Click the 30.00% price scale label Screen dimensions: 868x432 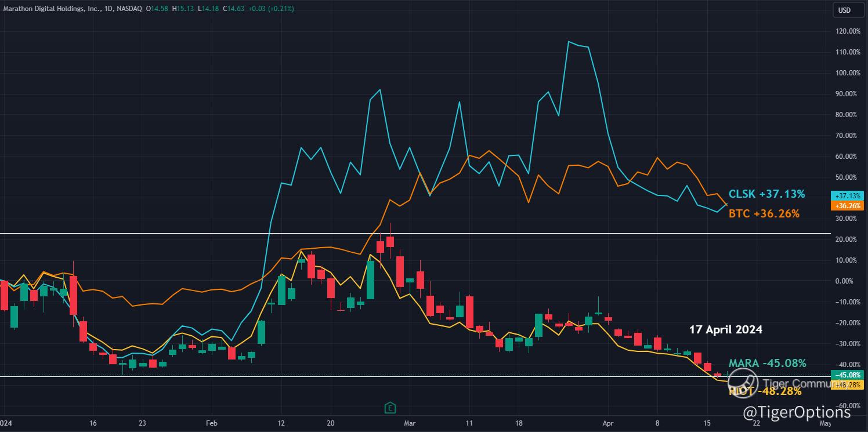(846, 219)
